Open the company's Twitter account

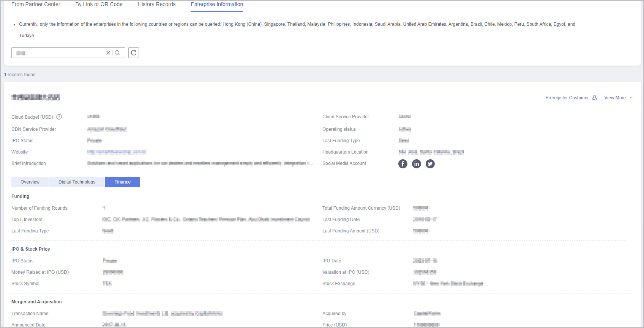pos(430,164)
